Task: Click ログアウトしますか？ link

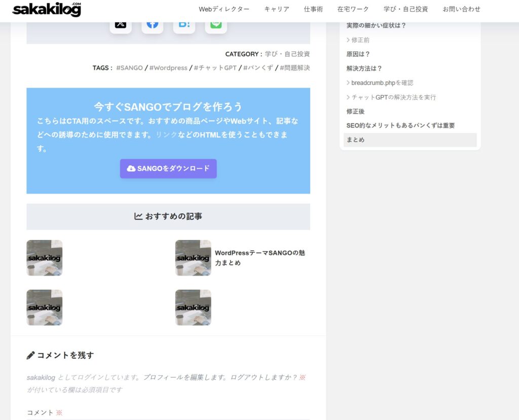Action: pyautogui.click(x=264, y=377)
